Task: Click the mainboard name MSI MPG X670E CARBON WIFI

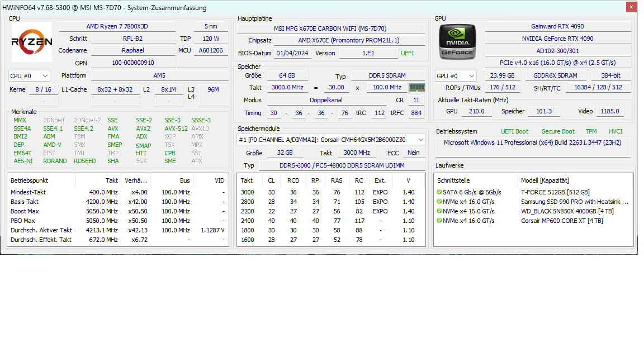Action: (x=330, y=28)
